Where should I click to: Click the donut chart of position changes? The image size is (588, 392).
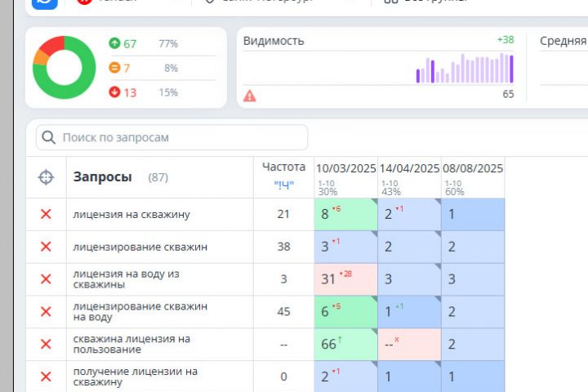(x=65, y=68)
